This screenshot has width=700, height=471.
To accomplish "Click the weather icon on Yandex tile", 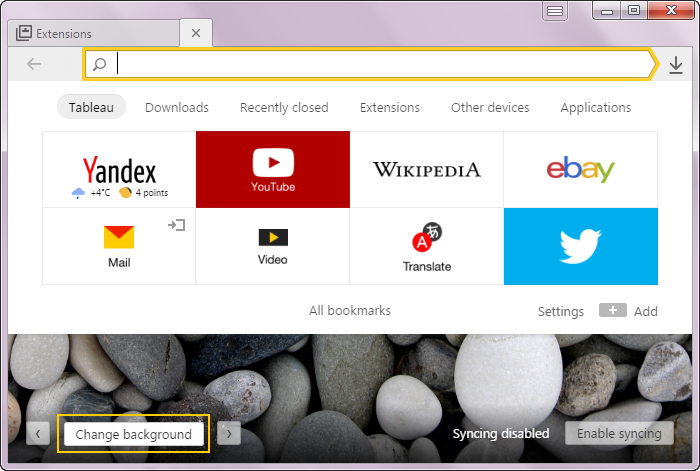I will pyautogui.click(x=78, y=193).
